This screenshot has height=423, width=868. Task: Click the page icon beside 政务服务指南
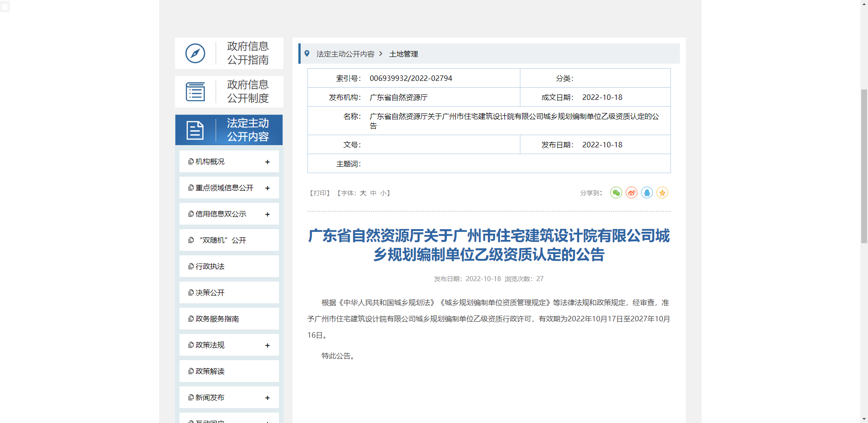click(x=191, y=319)
